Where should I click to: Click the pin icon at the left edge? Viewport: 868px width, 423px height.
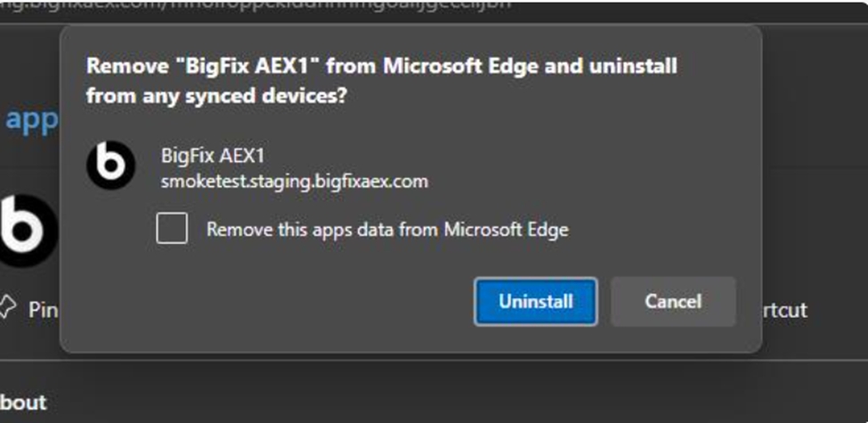pyautogui.click(x=7, y=308)
